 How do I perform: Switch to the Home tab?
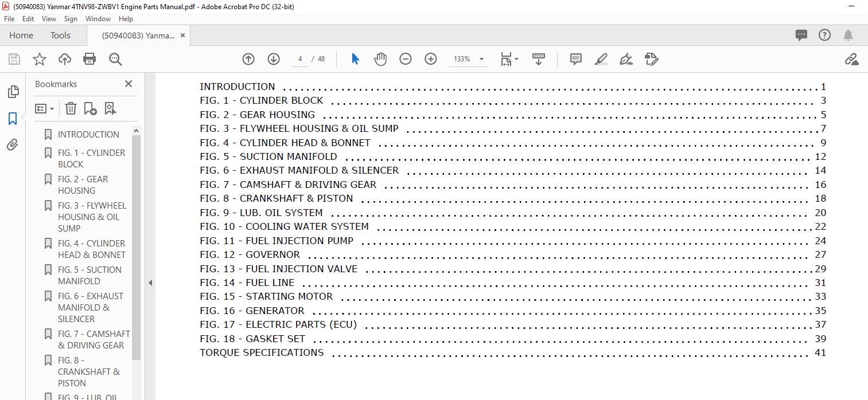pos(21,36)
